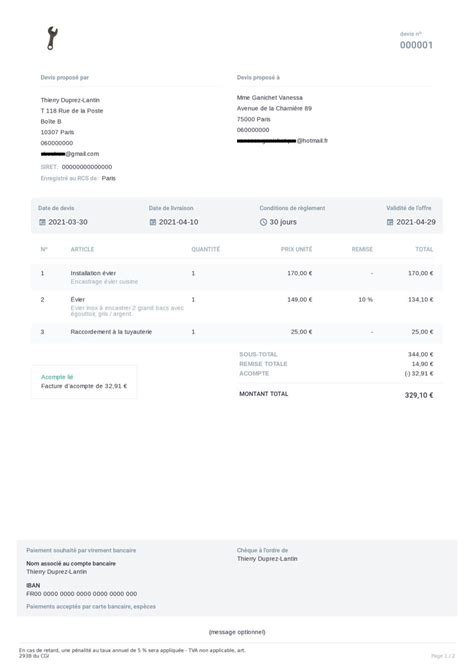Click the hotmail.fr client email address
The height and width of the screenshot is (670, 474).
[282, 141]
